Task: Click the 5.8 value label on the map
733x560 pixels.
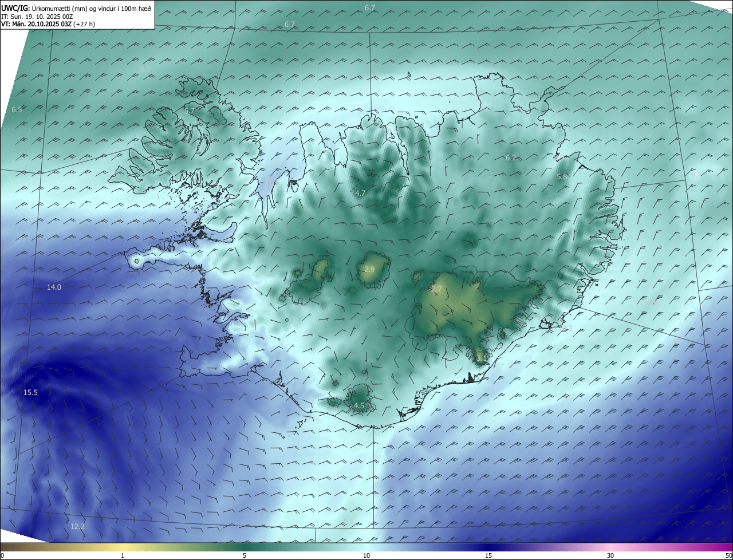Action: 562,178
